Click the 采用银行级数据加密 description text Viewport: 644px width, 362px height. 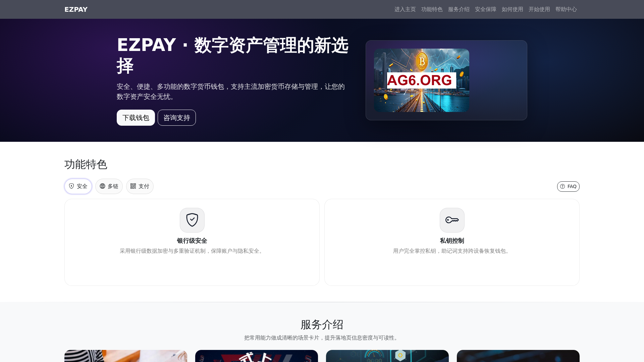192,251
